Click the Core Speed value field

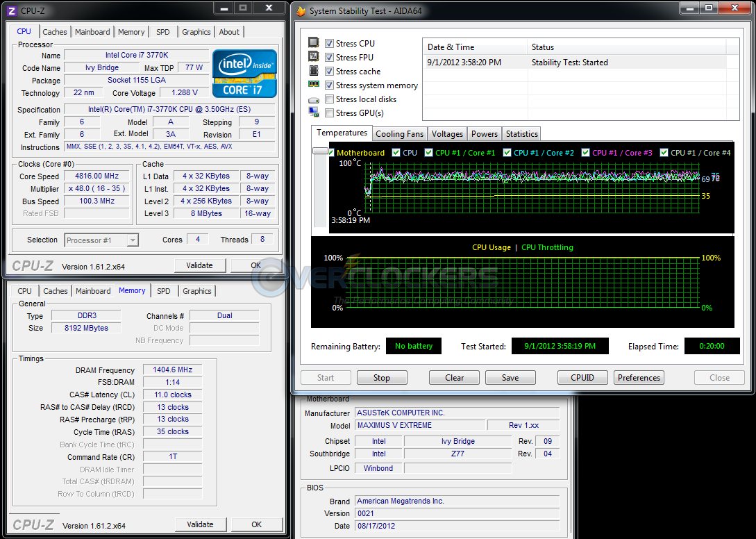tap(98, 176)
